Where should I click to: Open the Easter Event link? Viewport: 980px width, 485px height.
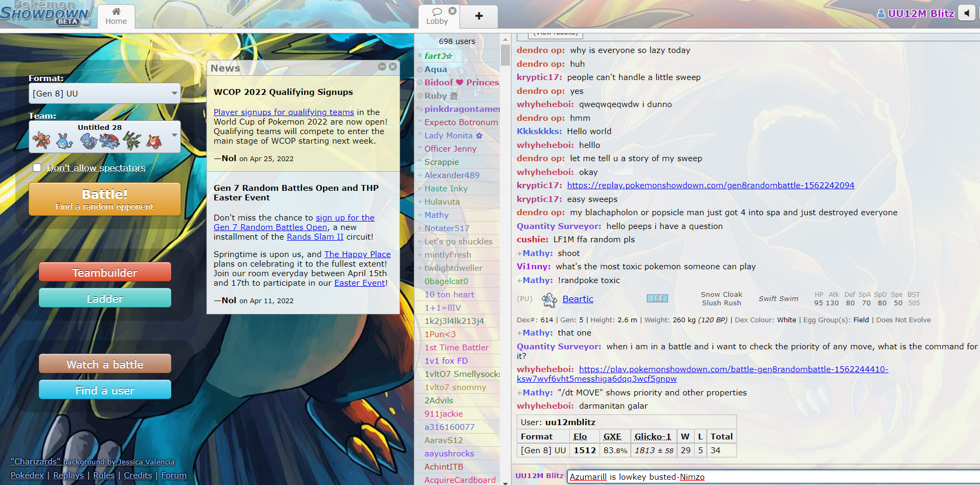(x=360, y=283)
